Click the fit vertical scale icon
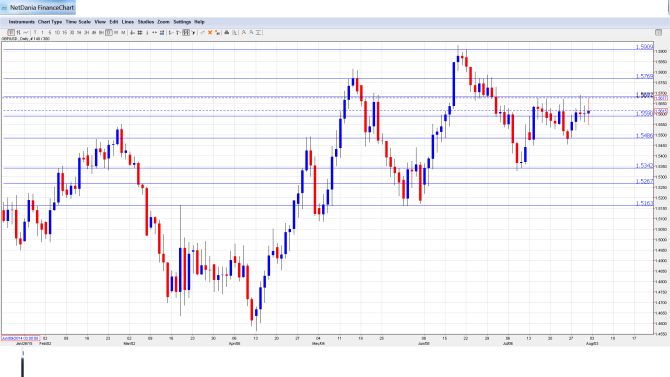 [259, 32]
